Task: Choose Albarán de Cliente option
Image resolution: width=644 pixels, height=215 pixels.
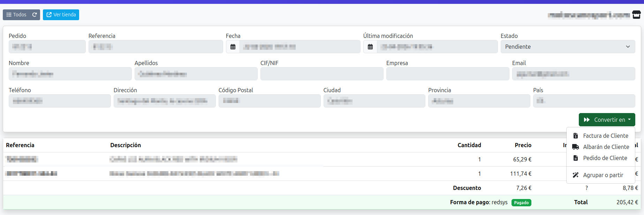Action: (606, 147)
